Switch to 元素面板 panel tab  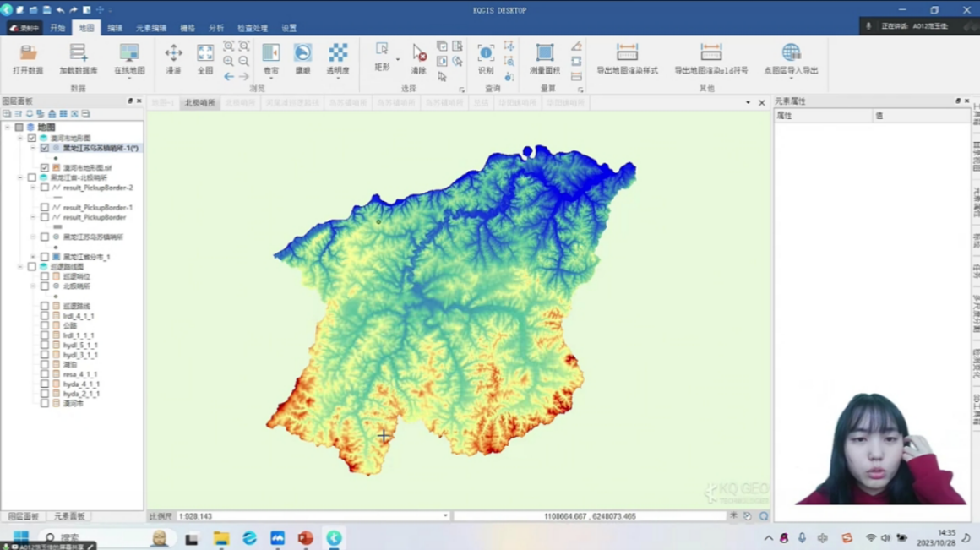coord(69,516)
